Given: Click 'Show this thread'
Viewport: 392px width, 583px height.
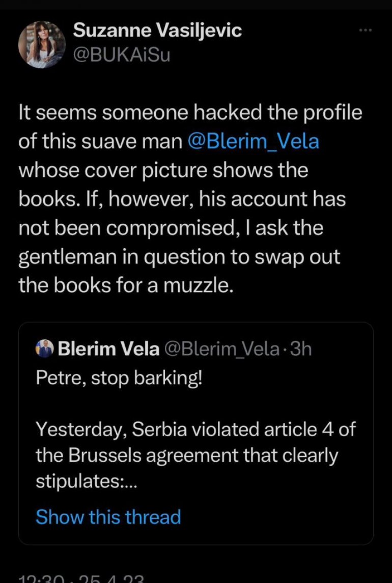Looking at the screenshot, I should click(108, 517).
